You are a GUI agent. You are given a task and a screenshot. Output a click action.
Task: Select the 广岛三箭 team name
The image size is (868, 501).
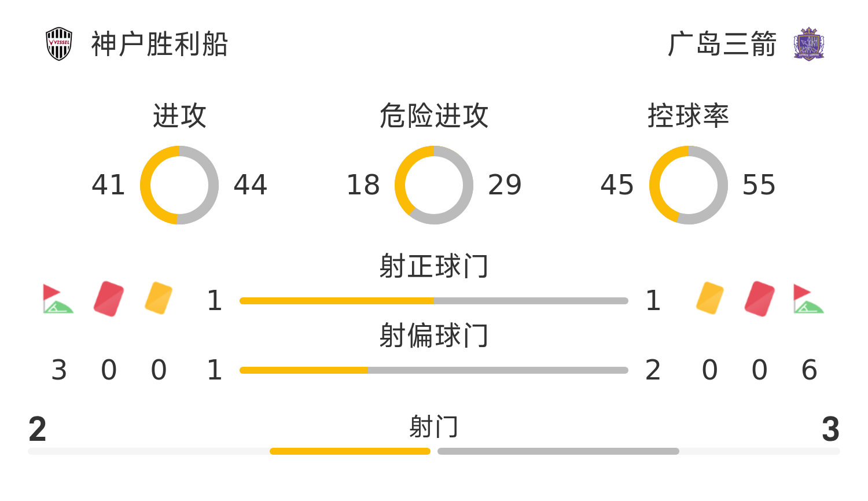722,44
